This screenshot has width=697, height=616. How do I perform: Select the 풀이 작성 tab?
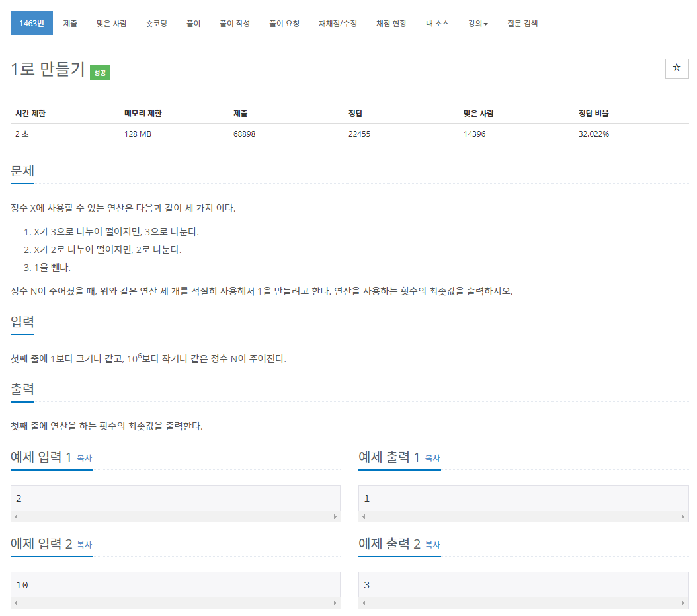click(235, 24)
